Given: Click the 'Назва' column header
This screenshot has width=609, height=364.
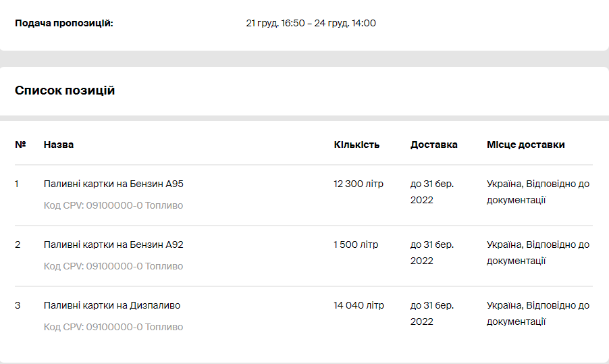Looking at the screenshot, I should click(59, 145).
